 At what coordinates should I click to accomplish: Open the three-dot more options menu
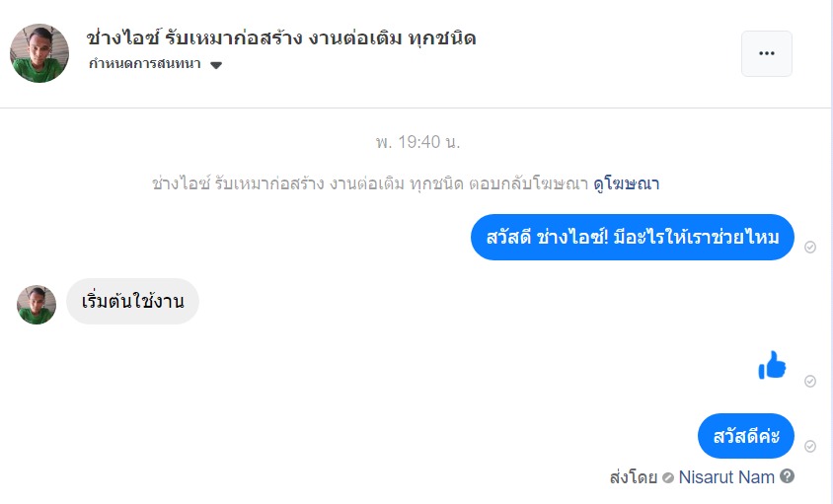pos(766,53)
